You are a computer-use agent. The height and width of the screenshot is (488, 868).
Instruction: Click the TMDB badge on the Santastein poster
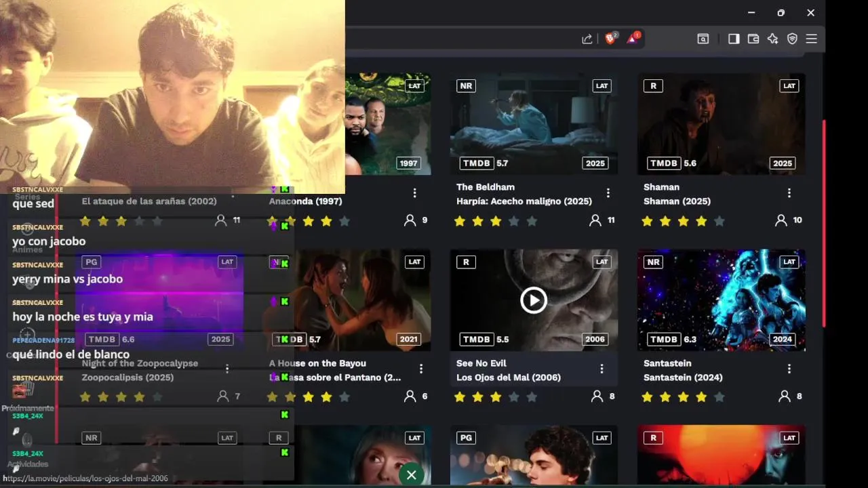pos(664,339)
